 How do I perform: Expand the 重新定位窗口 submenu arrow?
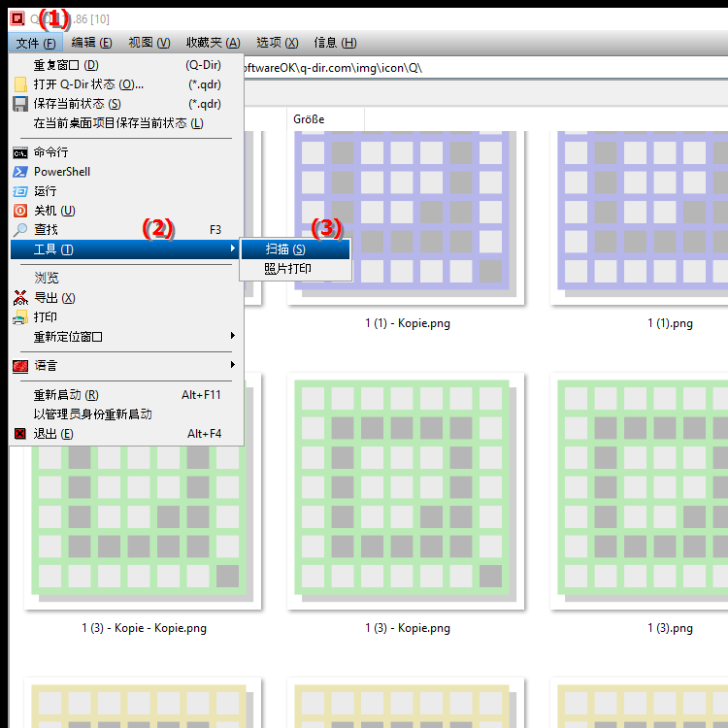[x=233, y=336]
